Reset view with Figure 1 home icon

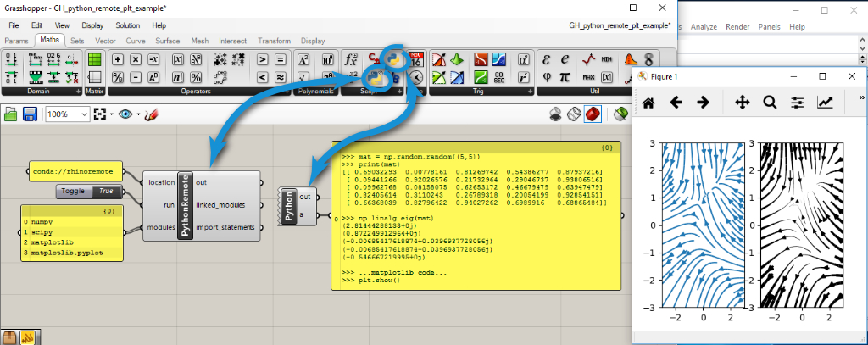pyautogui.click(x=648, y=103)
